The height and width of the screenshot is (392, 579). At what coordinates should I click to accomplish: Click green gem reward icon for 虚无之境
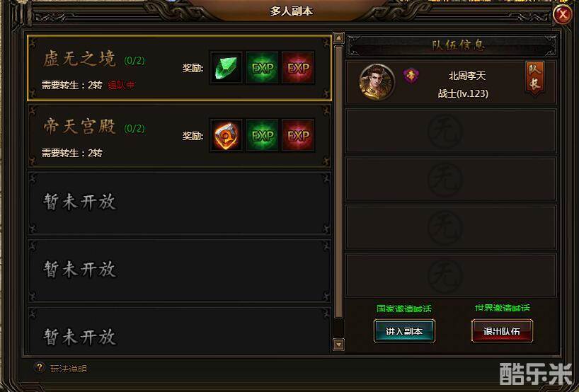click(226, 68)
